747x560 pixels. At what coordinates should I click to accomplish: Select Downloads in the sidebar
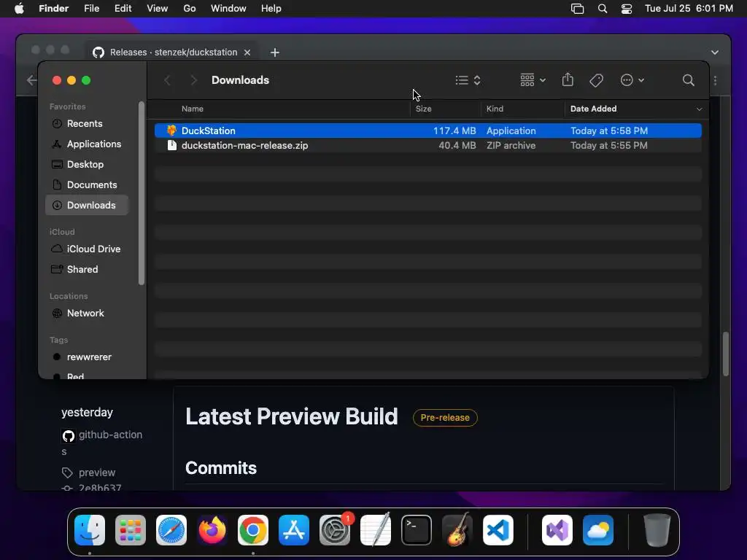tap(87, 205)
